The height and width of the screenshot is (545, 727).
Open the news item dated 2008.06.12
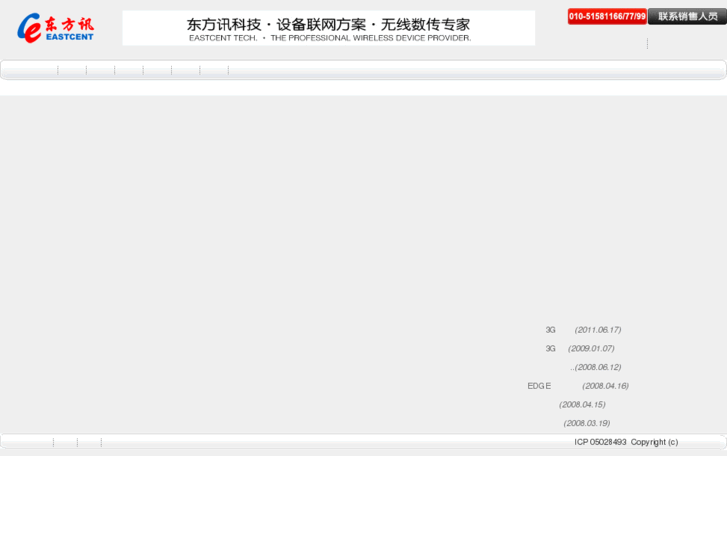tap(595, 367)
